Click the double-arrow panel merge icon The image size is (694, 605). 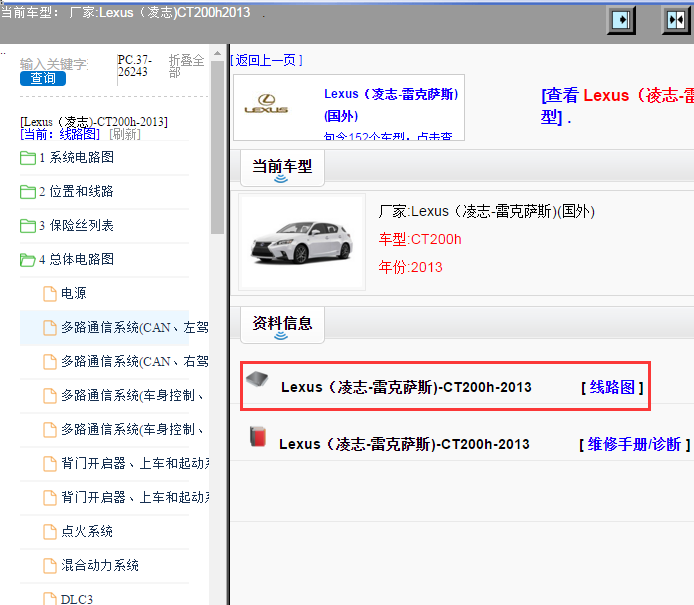[x=676, y=20]
